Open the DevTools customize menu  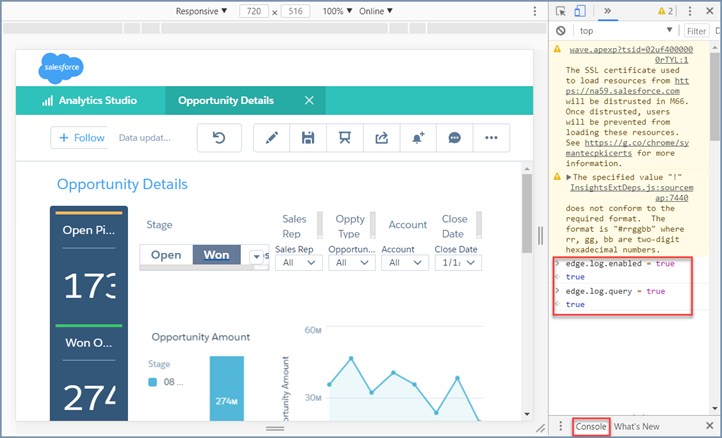click(x=689, y=11)
